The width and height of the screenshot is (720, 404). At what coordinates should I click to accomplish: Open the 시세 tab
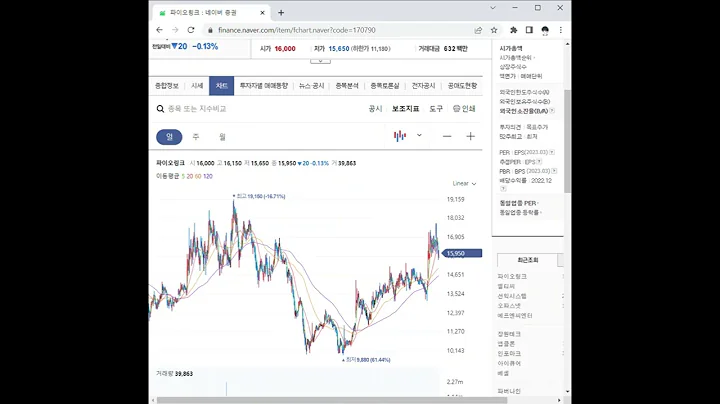[x=197, y=86]
